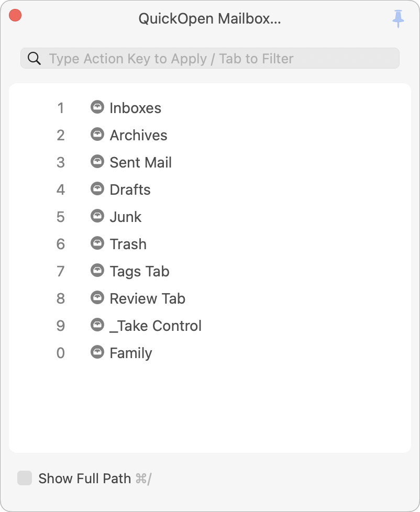
Task: Click the mailbox icon next to Archives
Action: [97, 135]
